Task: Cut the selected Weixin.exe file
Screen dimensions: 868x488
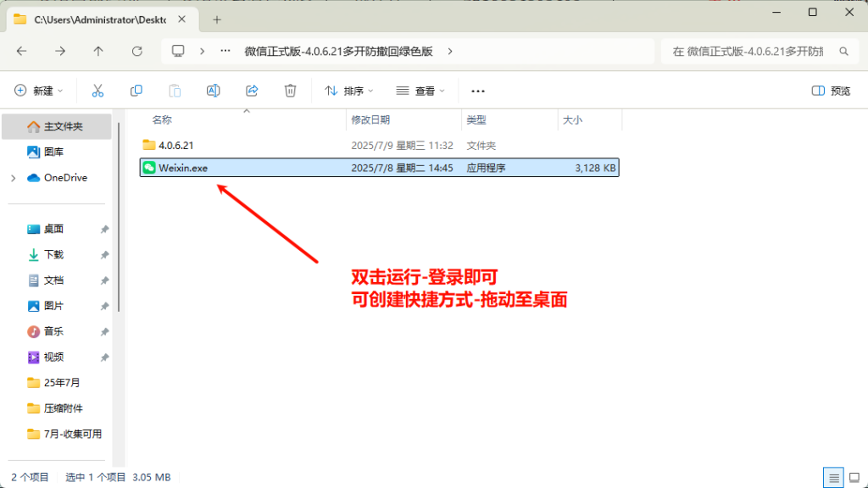Action: click(98, 91)
